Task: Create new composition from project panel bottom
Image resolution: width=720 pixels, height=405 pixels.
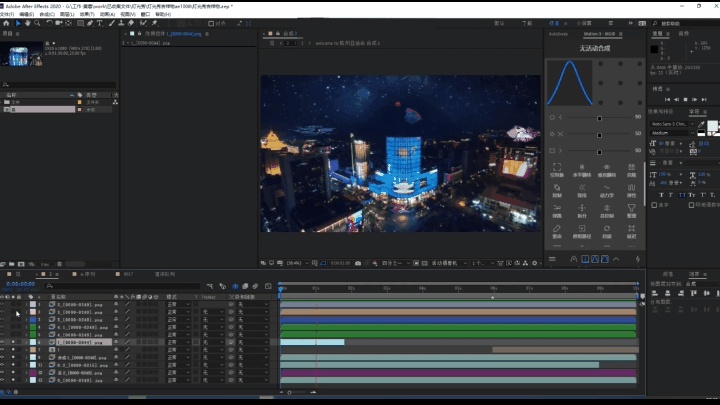Action: [21, 264]
